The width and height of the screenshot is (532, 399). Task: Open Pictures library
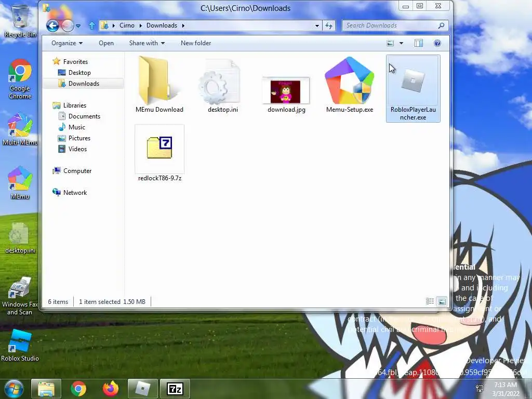74,138
